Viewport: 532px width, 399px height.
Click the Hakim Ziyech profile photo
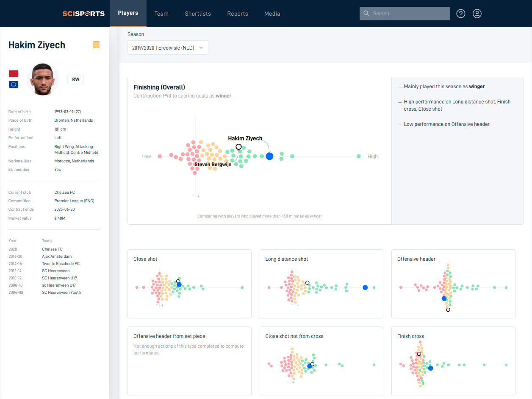click(x=43, y=79)
